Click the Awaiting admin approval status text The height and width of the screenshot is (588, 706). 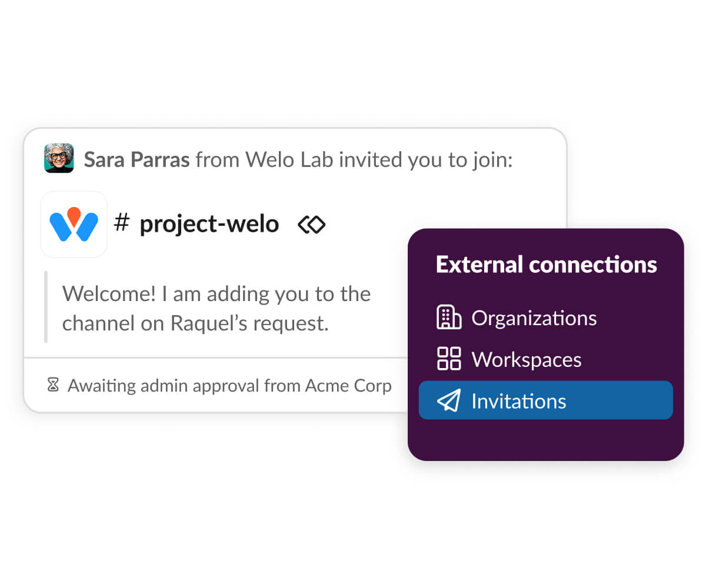tap(185, 386)
